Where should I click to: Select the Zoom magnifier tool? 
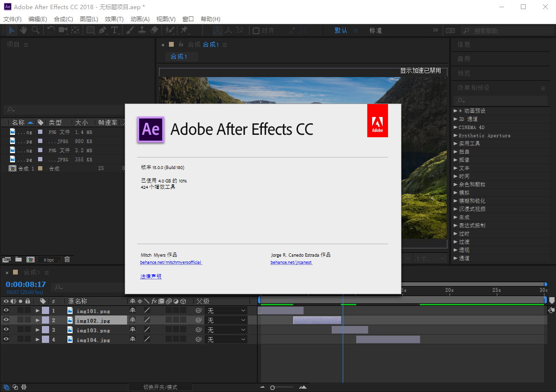(x=36, y=30)
